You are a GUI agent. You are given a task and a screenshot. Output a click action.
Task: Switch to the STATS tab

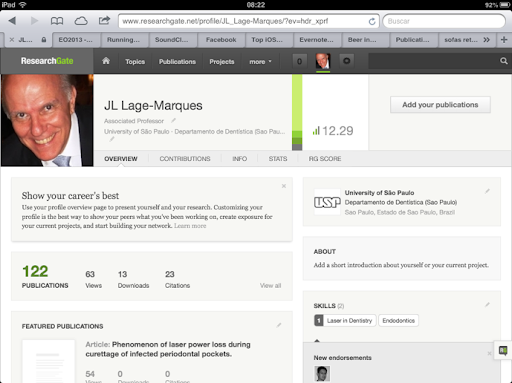[278, 159]
